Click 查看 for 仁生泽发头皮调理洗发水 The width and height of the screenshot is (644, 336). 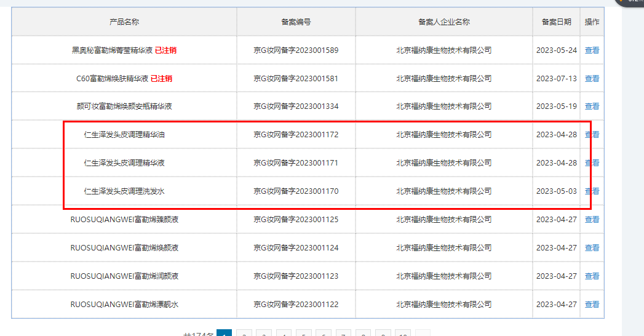pyautogui.click(x=592, y=191)
